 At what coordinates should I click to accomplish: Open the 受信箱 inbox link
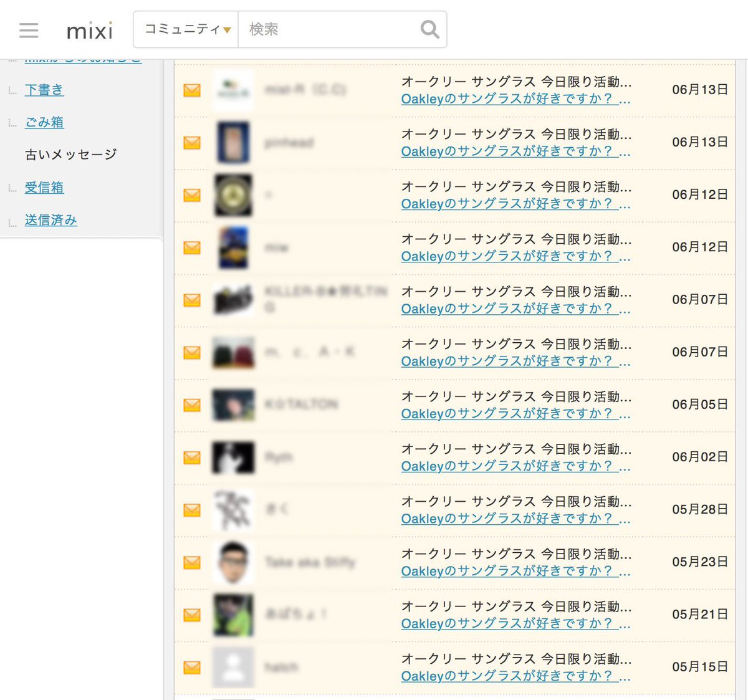tap(44, 187)
